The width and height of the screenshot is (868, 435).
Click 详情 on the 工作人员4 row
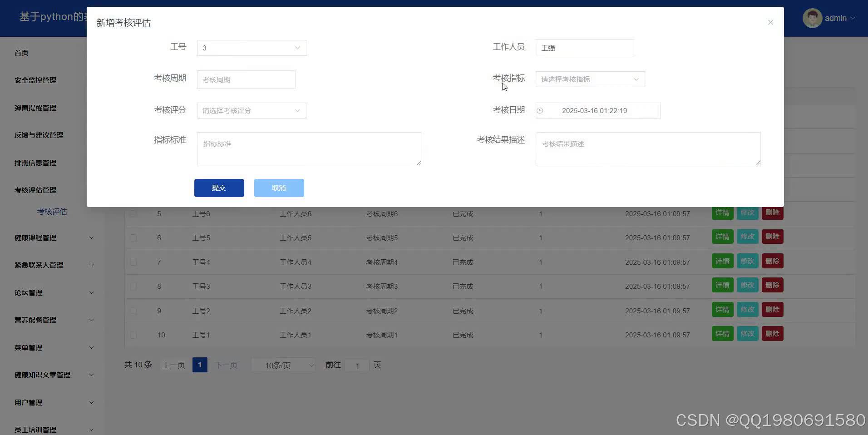722,261
